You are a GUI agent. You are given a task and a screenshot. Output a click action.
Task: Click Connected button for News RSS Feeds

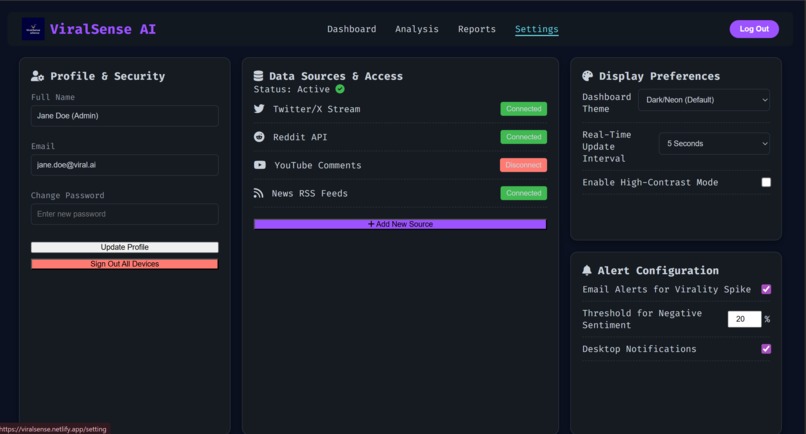coord(523,193)
